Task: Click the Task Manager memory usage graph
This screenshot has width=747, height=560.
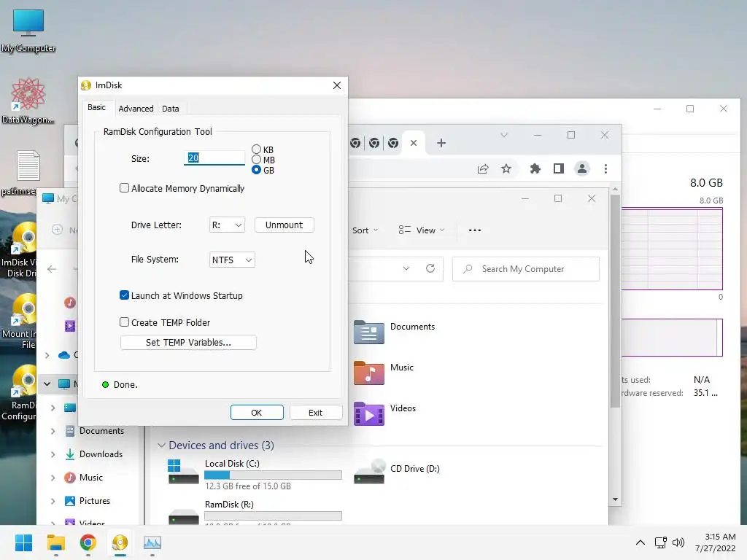Action: click(x=672, y=249)
